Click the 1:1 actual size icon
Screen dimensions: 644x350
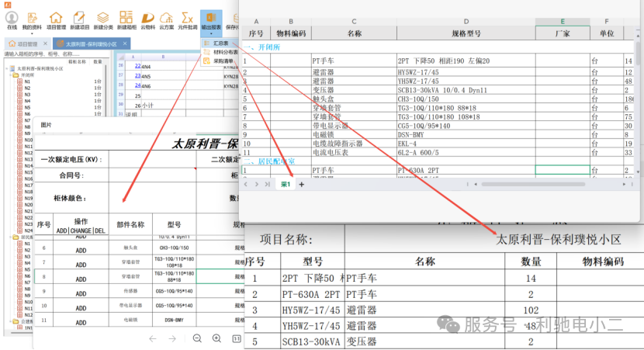pos(237,338)
